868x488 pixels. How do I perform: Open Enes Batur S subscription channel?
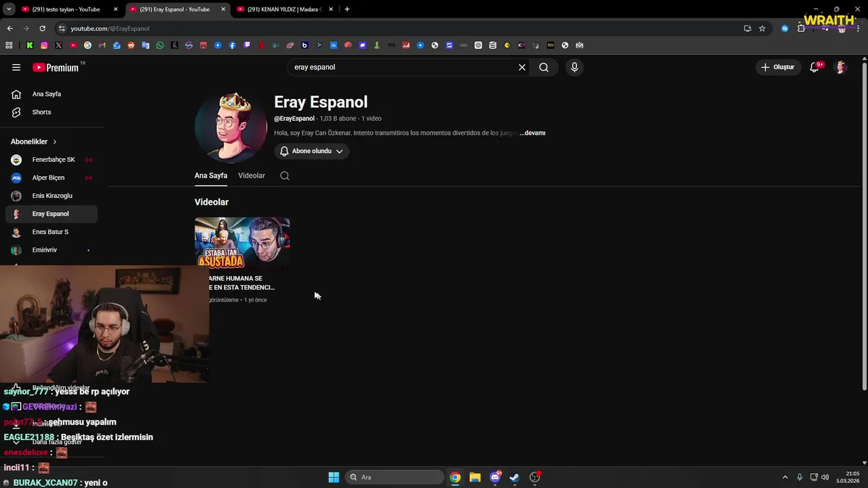coord(52,232)
